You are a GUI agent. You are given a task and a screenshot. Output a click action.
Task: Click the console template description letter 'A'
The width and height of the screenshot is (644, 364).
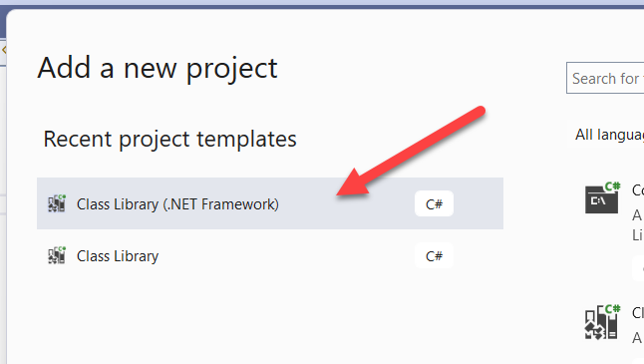637,214
